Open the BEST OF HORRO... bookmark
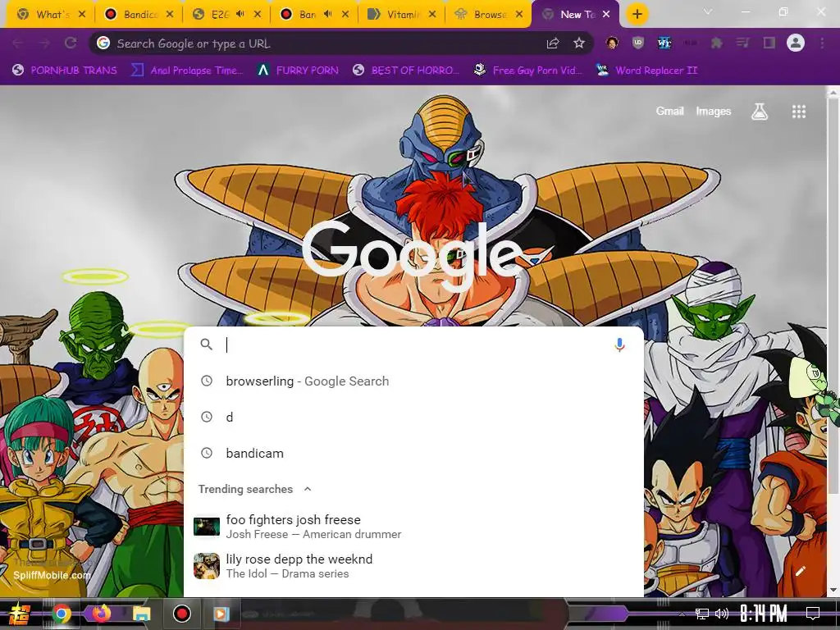The height and width of the screenshot is (630, 840). tap(407, 71)
